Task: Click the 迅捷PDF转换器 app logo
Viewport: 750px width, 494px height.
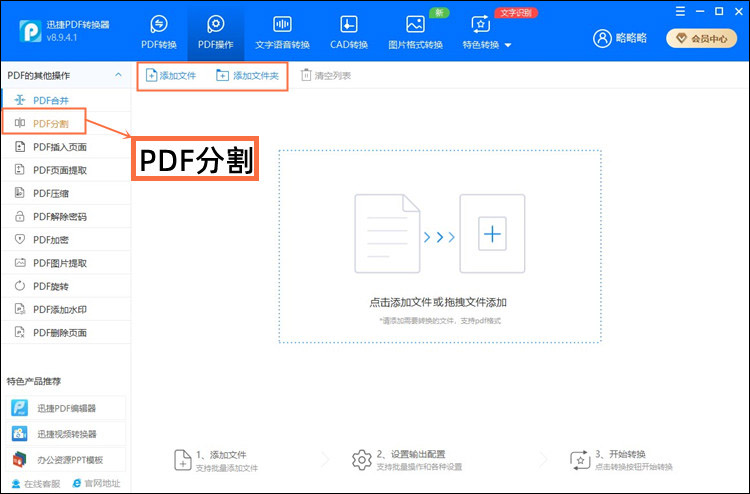Action: coord(30,31)
